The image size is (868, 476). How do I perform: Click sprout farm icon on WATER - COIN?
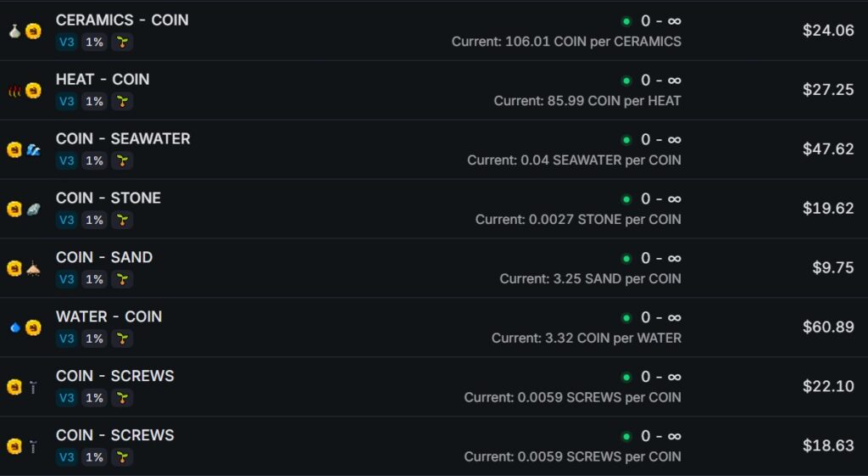[x=122, y=339]
